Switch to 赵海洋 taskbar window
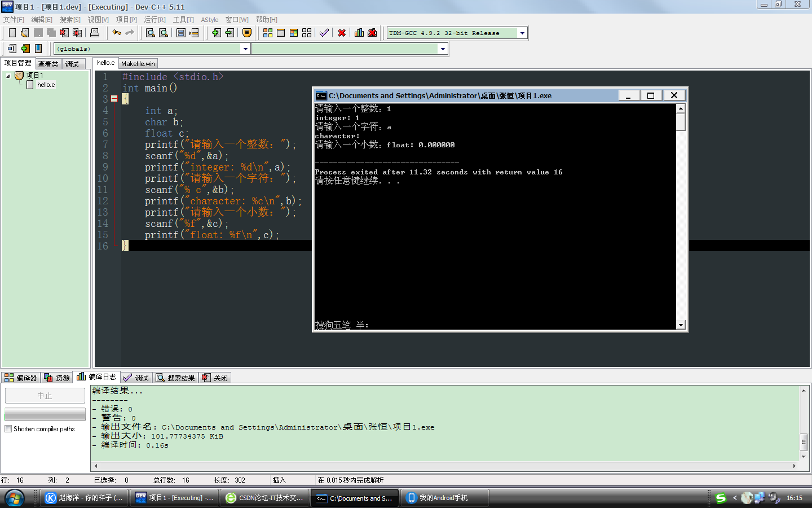812x508 pixels. pos(84,498)
